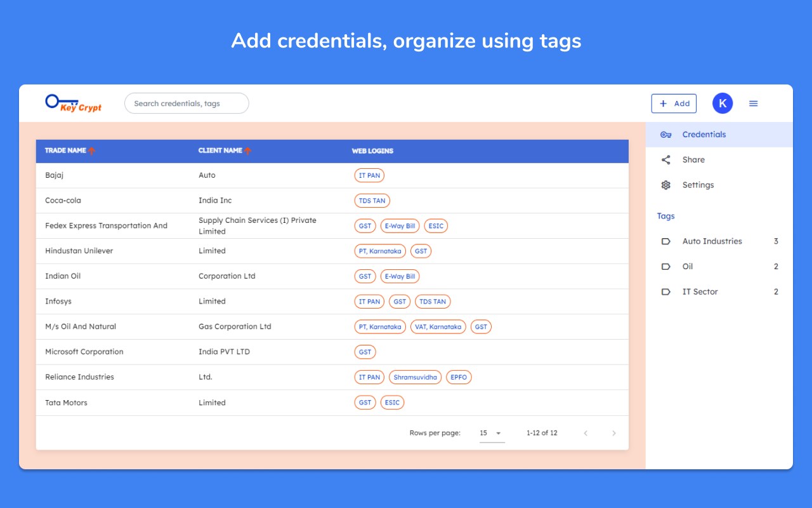This screenshot has height=508, width=812.
Task: Open the Settings menu item
Action: [719, 185]
